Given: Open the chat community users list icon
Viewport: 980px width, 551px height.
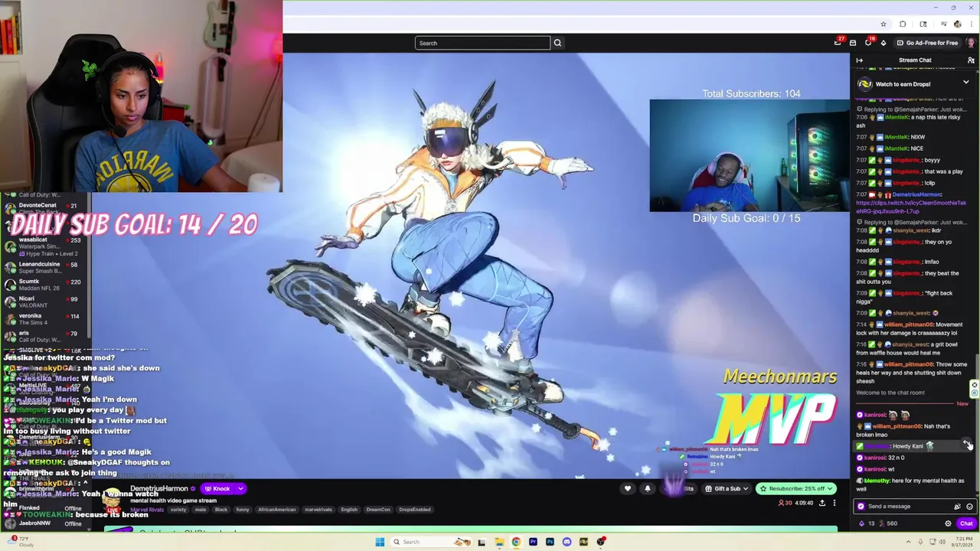Looking at the screenshot, I should coord(971,60).
